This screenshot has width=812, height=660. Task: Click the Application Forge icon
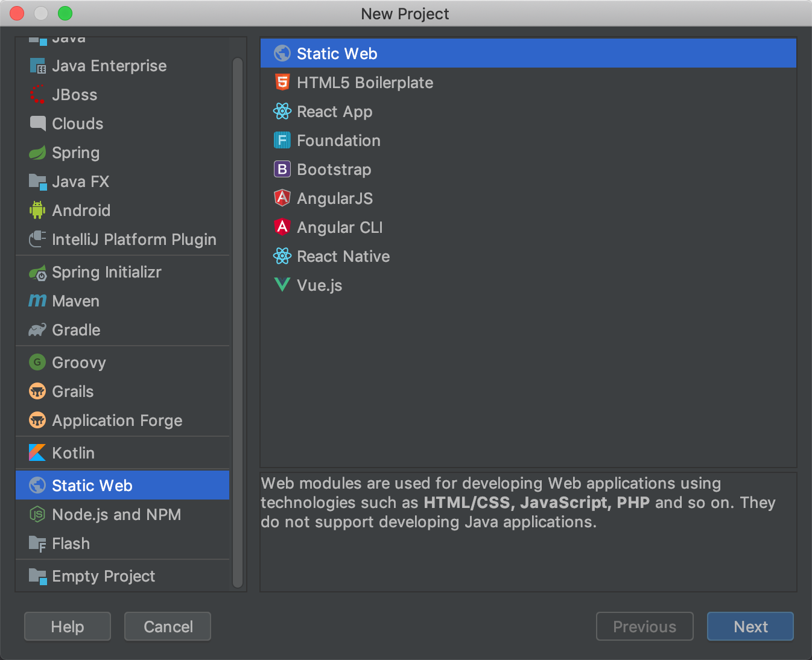[x=37, y=420]
